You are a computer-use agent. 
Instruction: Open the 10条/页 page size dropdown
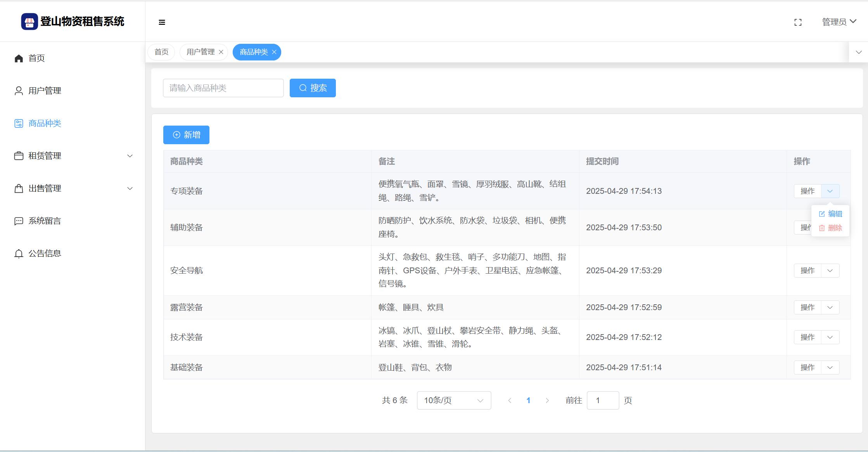pyautogui.click(x=454, y=400)
